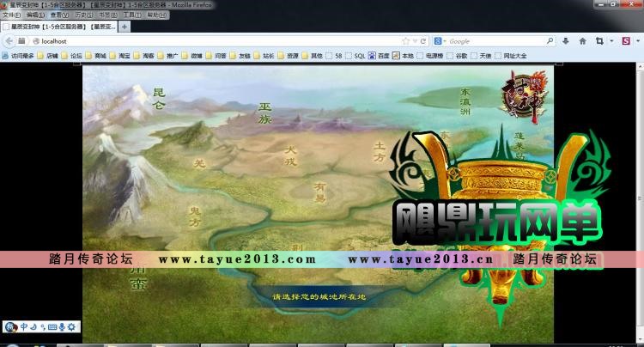The width and height of the screenshot is (644, 347).
Task: Go back with the browser back arrow
Action: 9,41
